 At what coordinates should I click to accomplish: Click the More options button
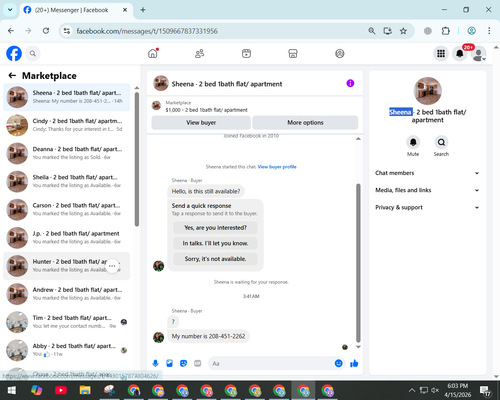(305, 123)
